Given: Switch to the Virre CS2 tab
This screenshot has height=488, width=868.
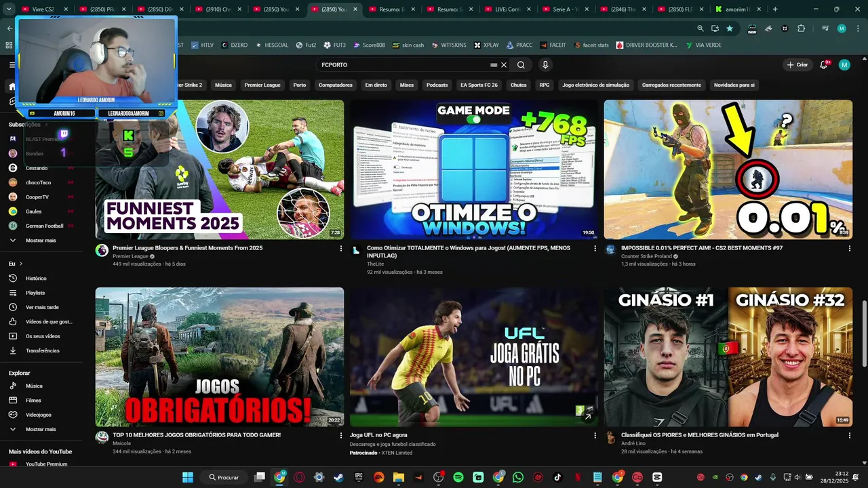Looking at the screenshot, I should click(x=45, y=9).
